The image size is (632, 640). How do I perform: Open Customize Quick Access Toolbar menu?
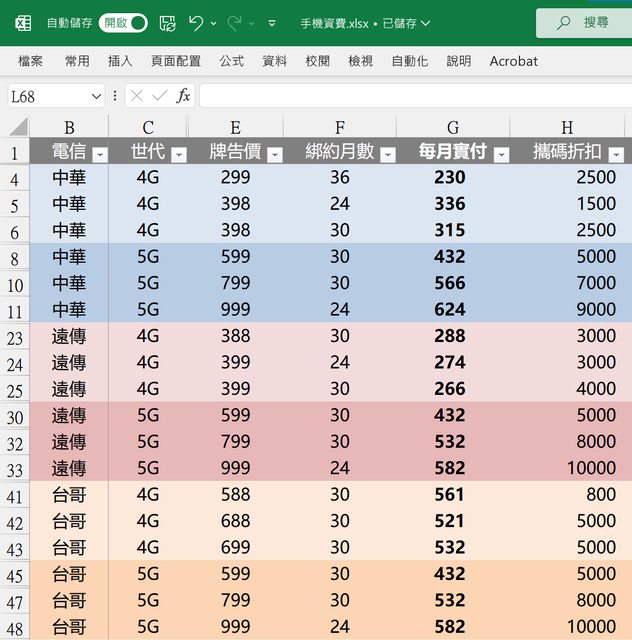(x=271, y=23)
